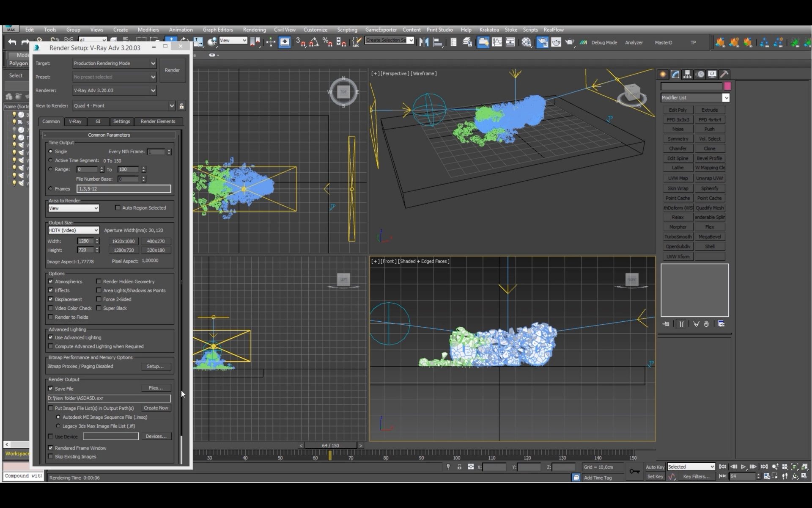Click the Files... button
Screen dimensions: 812x508
pos(156,388)
